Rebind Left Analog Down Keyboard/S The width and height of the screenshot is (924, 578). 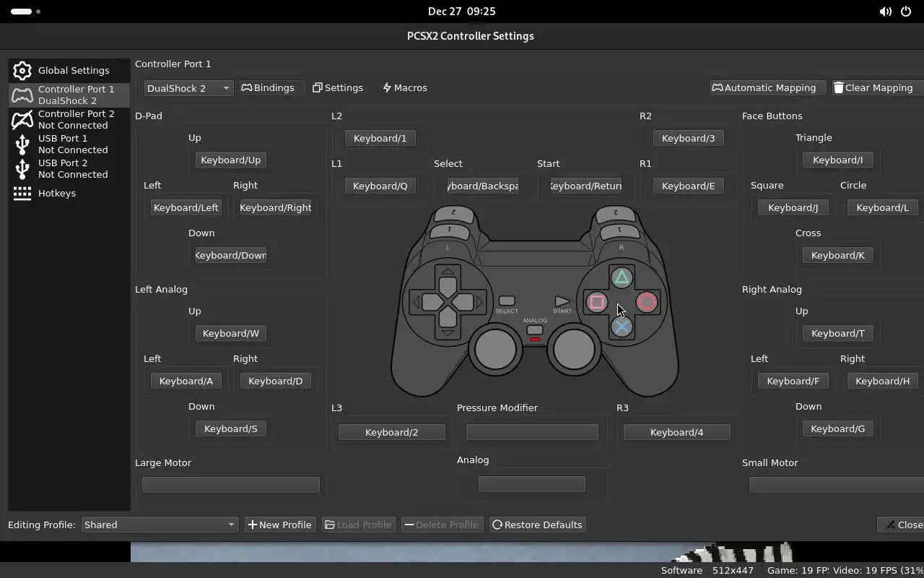click(231, 428)
